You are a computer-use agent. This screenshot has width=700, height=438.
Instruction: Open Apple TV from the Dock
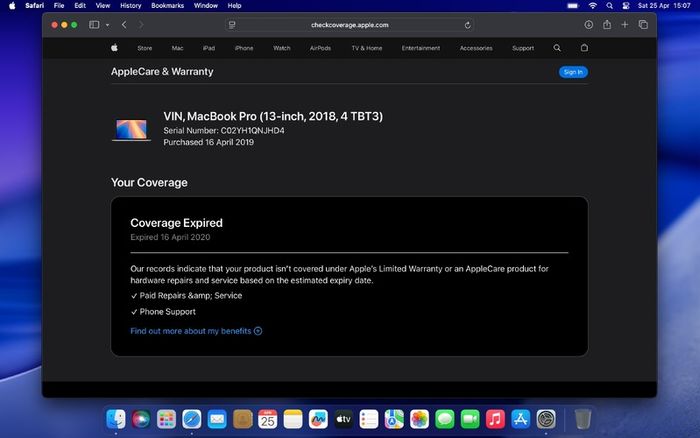click(x=343, y=419)
